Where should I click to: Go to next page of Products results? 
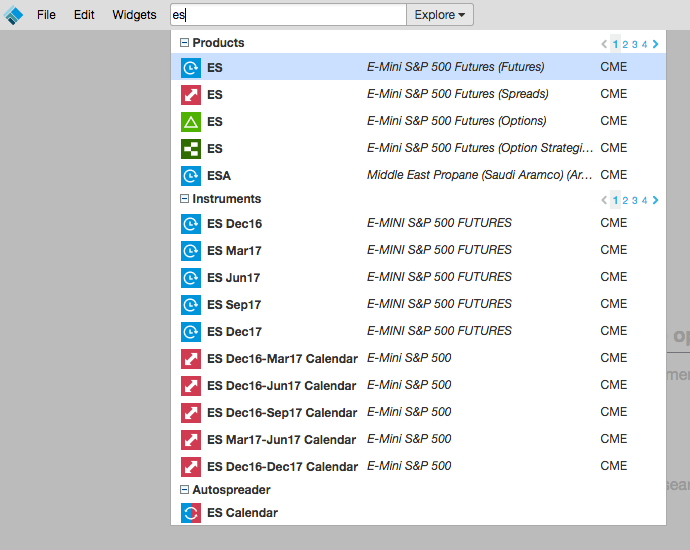656,44
